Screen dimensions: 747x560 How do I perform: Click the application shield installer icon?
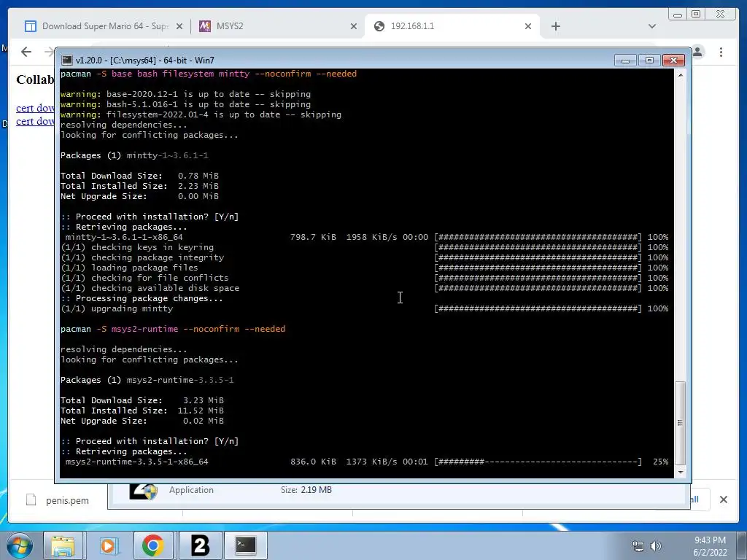[x=144, y=491]
